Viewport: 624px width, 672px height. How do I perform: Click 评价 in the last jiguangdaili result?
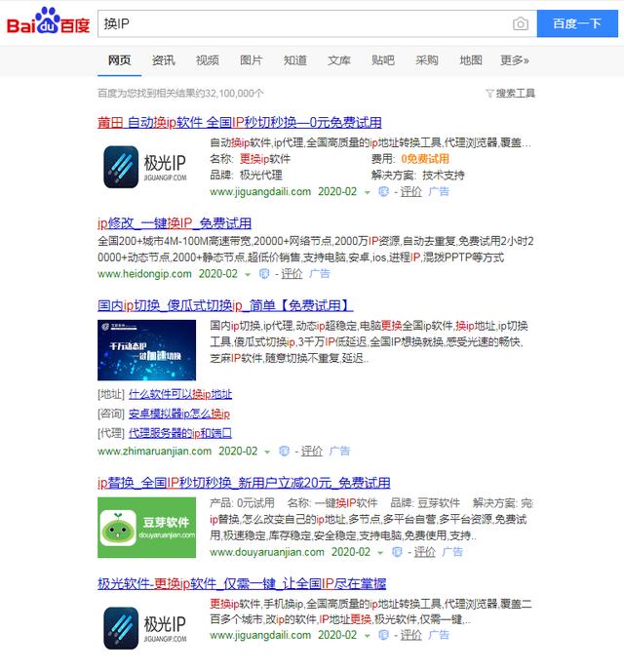(x=410, y=635)
